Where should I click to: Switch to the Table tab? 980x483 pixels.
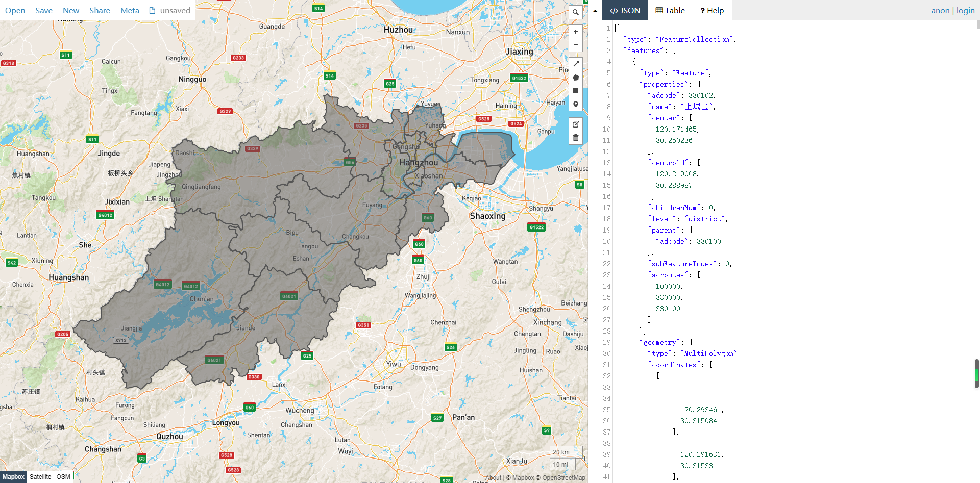pos(669,10)
